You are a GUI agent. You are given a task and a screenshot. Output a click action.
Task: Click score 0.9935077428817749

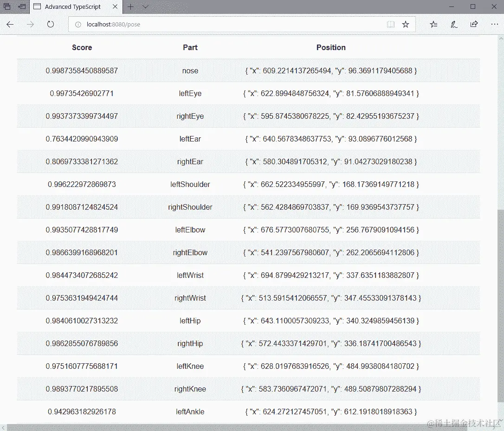82,230
